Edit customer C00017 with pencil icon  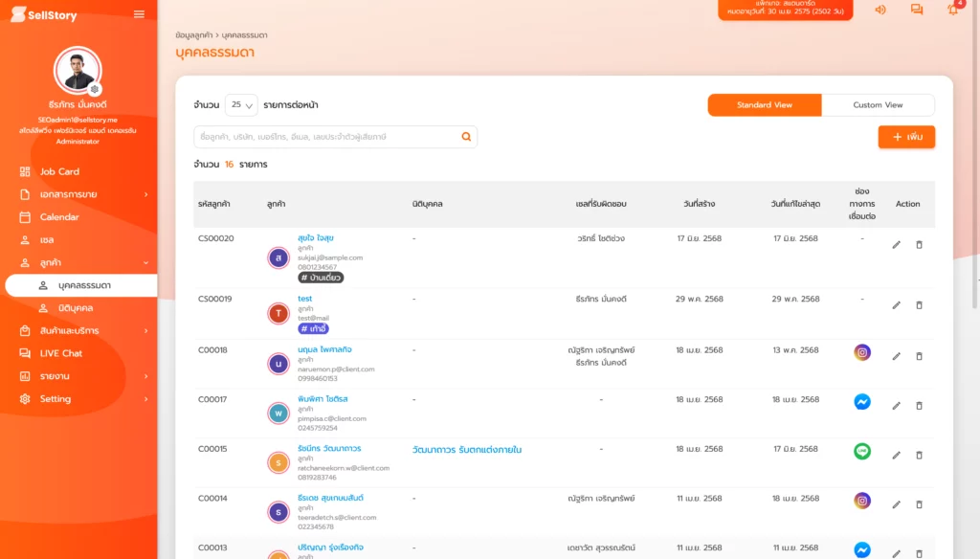tap(896, 405)
